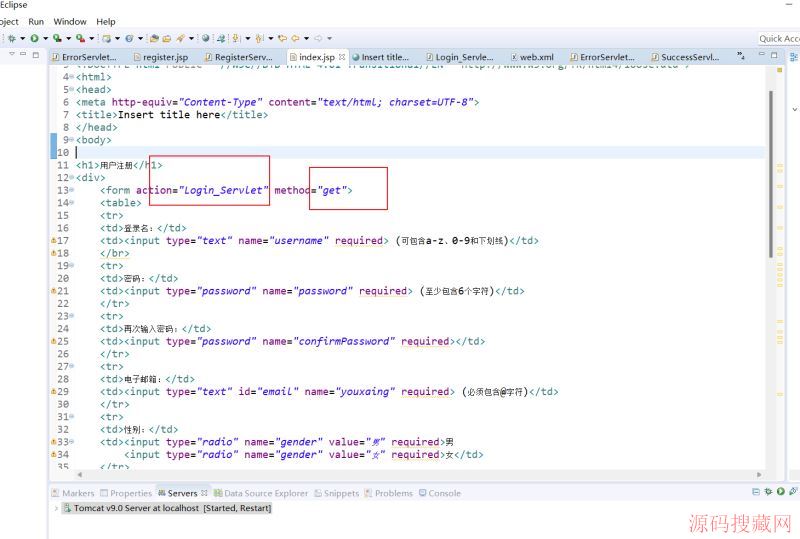The height and width of the screenshot is (539, 800).
Task: Open the Snippets view tab
Action: coord(336,493)
